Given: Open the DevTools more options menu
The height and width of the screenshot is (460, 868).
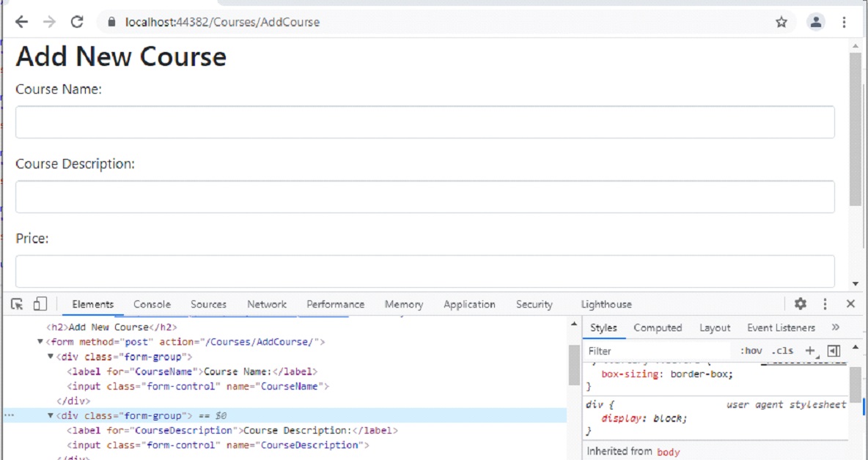Looking at the screenshot, I should [x=825, y=303].
